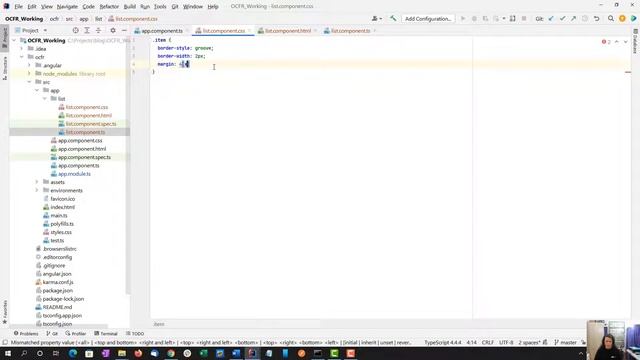Open the Terminal tool window

point(106,333)
